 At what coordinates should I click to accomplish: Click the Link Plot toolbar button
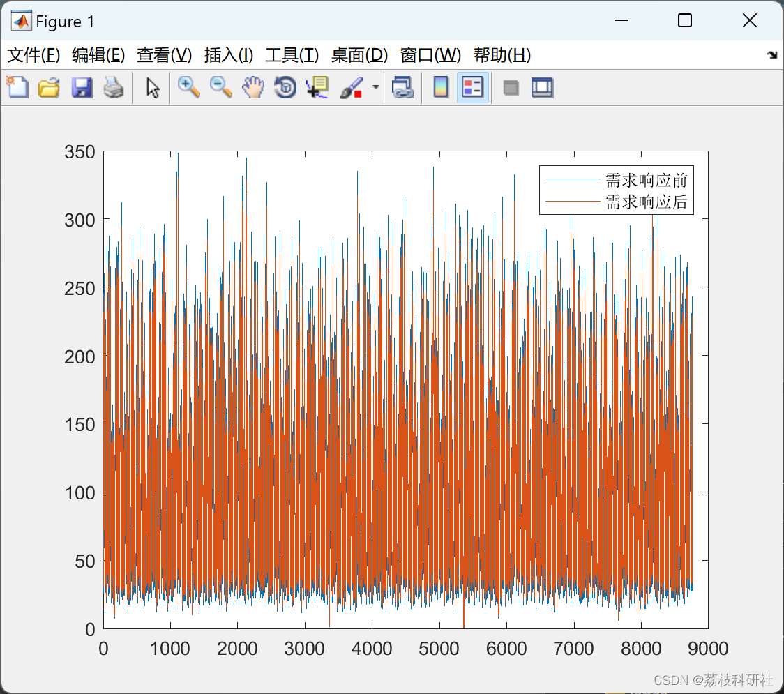click(x=402, y=87)
